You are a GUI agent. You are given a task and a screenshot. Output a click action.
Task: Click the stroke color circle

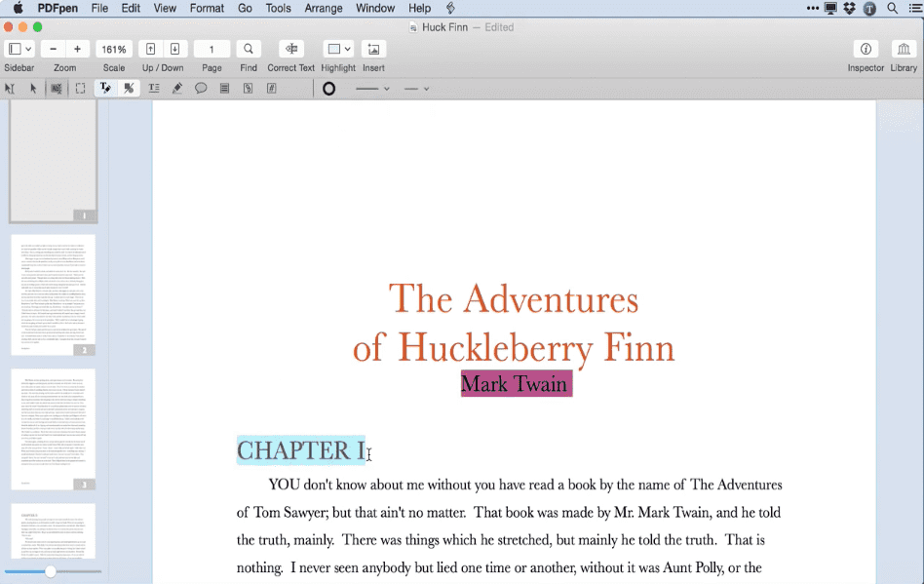pos(328,89)
